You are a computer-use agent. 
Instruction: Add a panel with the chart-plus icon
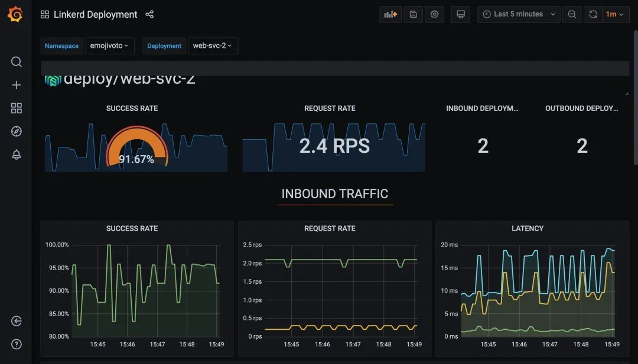pos(390,14)
